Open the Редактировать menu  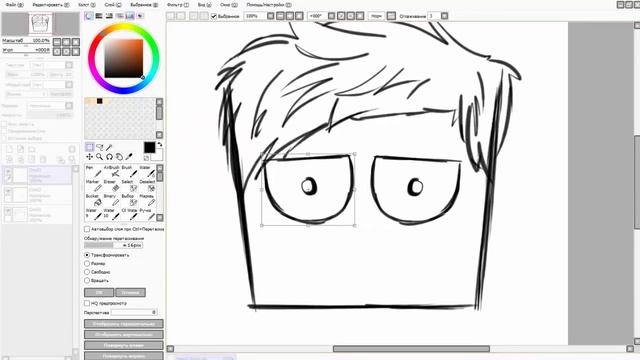tap(51, 5)
